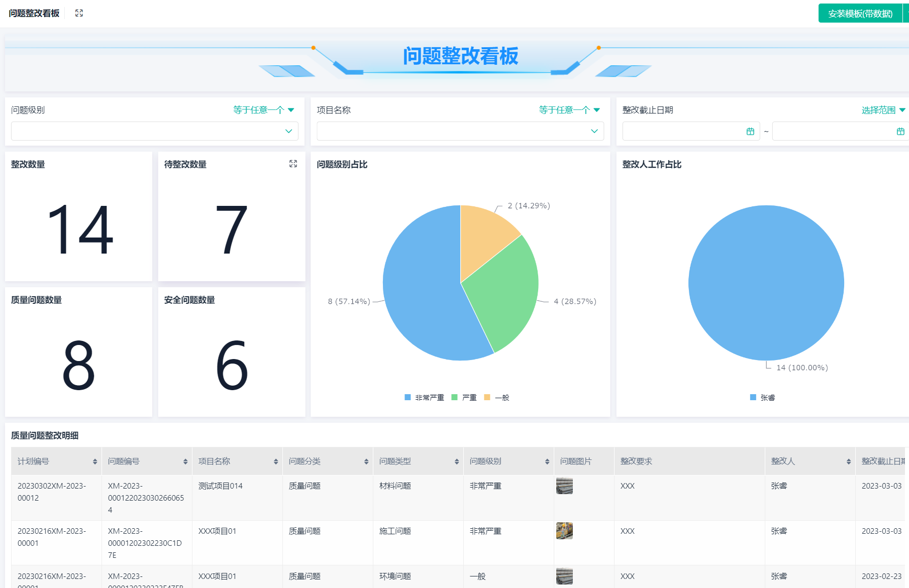Click the 张睿 full-circle pie chart
This screenshot has height=588, width=909.
point(766,283)
